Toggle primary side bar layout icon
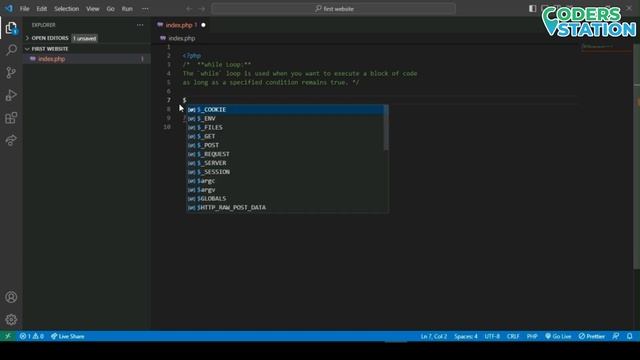This screenshot has width=640, height=360. tap(532, 9)
